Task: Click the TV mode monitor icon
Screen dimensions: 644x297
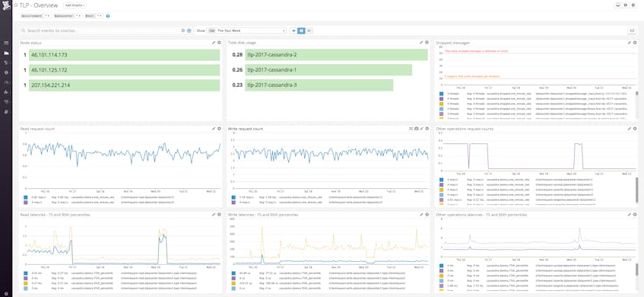Action: pos(617,5)
